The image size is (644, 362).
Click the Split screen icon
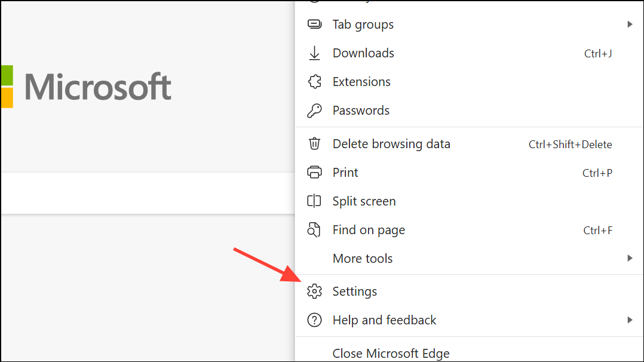point(314,201)
